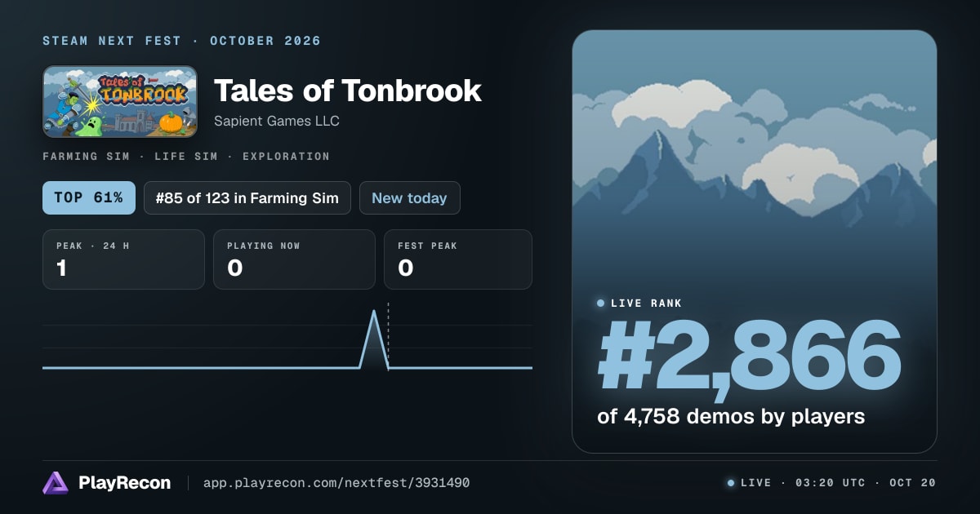Click the TOP 61% badge
Viewport: 980px width, 514px height.
coord(89,198)
